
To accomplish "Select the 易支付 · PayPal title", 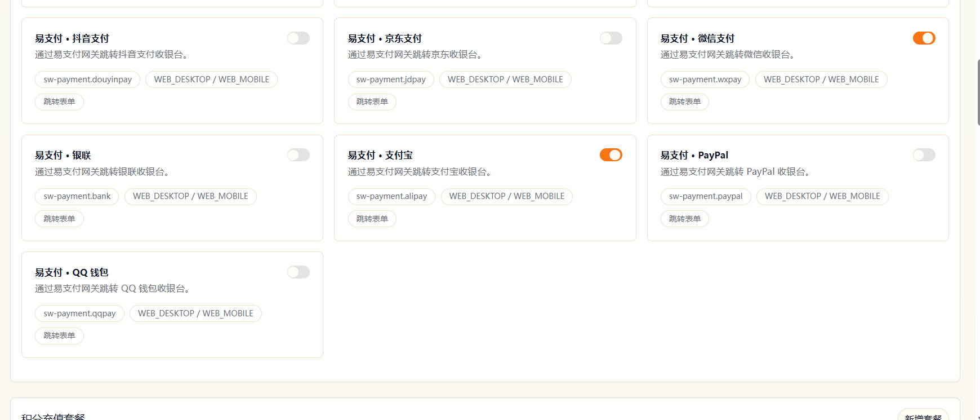I will (x=694, y=155).
